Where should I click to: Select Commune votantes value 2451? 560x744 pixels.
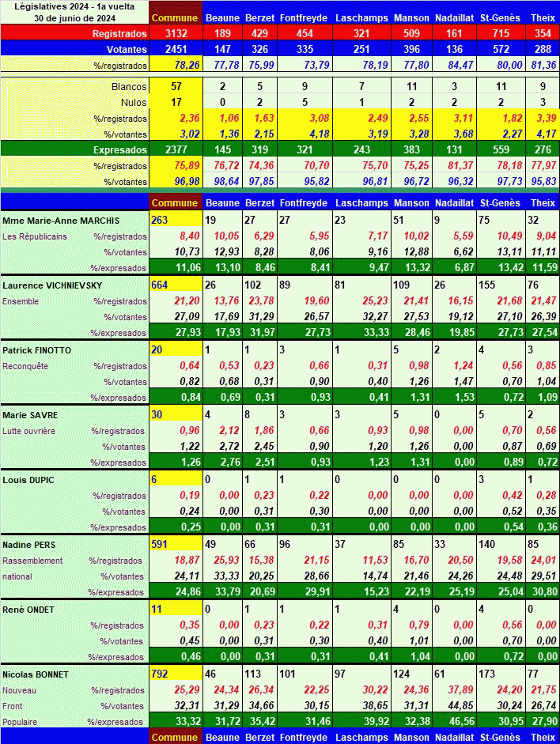[176, 49]
